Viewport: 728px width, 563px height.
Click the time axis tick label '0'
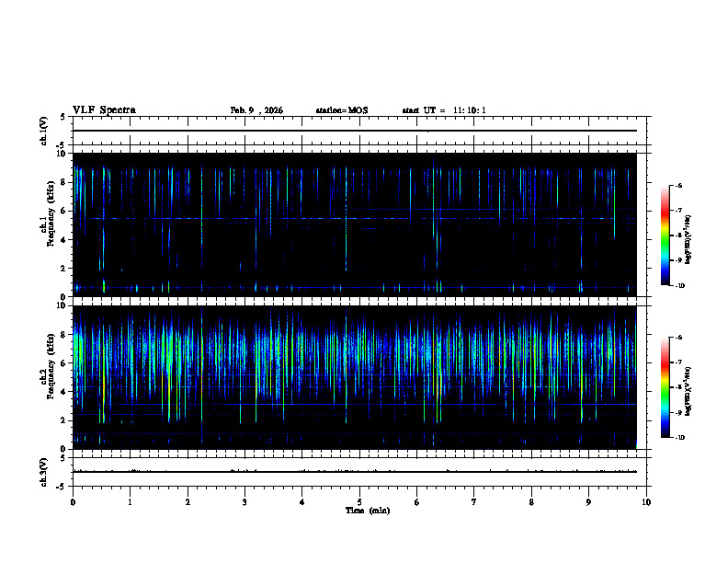pyautogui.click(x=73, y=502)
